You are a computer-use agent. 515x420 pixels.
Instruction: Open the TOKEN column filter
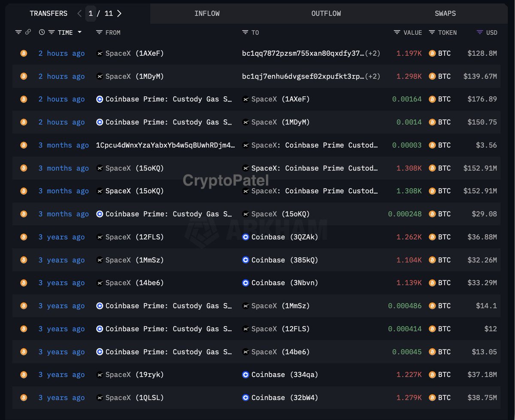click(x=432, y=32)
